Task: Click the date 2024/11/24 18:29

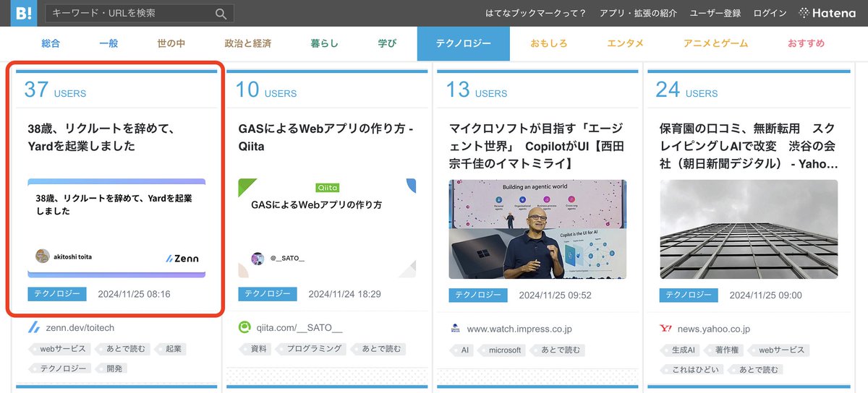Action: point(344,294)
